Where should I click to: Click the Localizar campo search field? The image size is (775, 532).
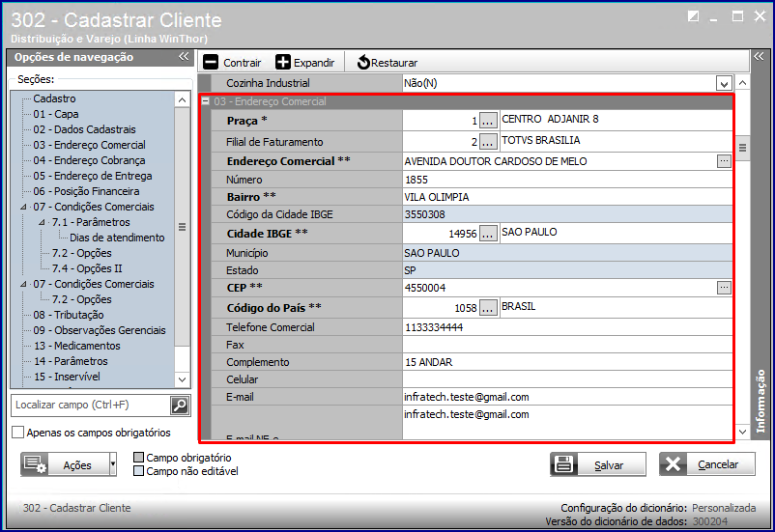(91, 406)
